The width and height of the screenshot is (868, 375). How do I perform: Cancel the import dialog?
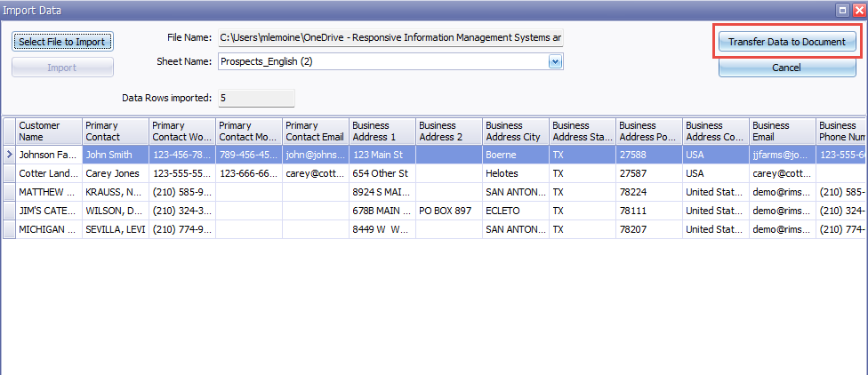pos(786,68)
